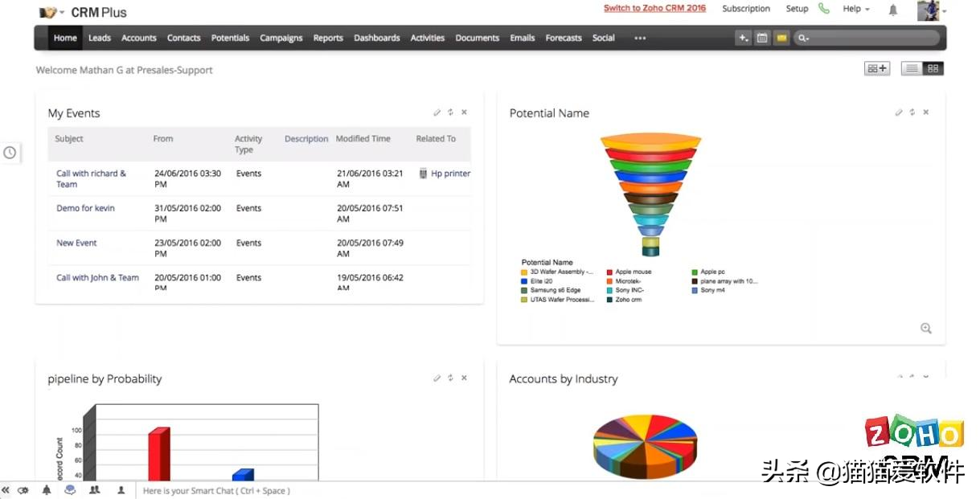Click the green phone icon
980x499 pixels.
(824, 9)
